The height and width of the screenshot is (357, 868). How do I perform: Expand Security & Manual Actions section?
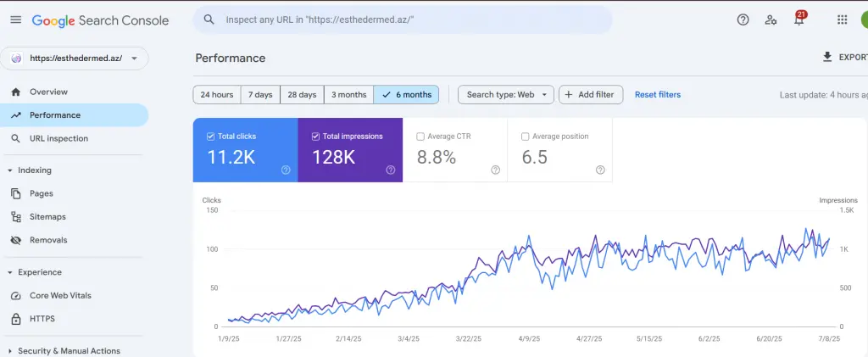coord(10,351)
